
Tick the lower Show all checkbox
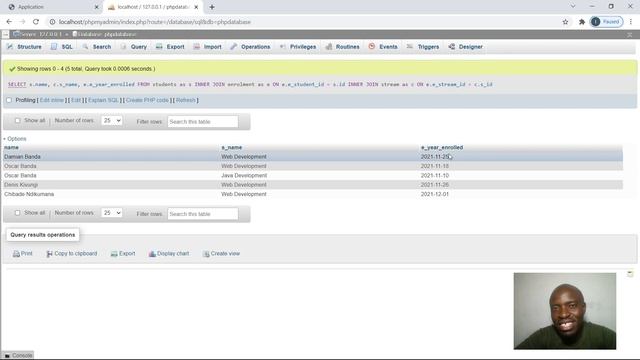click(x=18, y=213)
